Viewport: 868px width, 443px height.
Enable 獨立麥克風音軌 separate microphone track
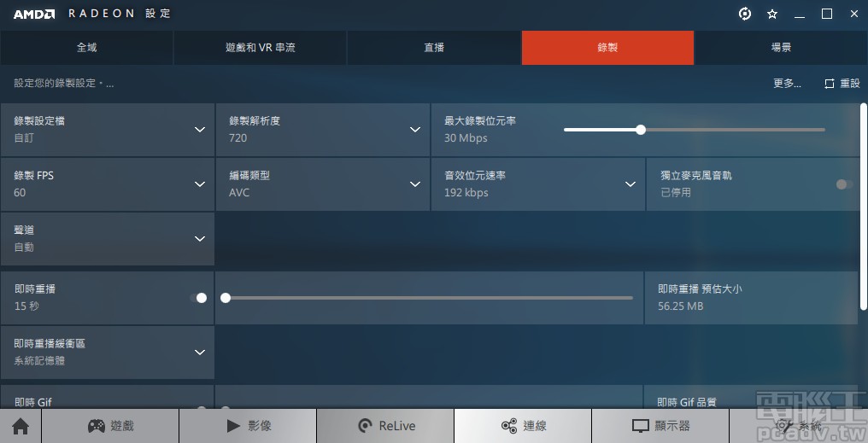tap(844, 184)
